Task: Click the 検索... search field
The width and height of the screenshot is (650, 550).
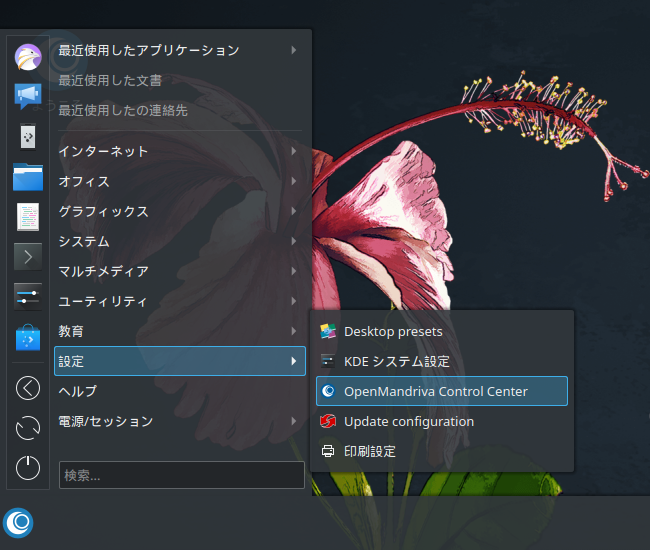Action: (182, 475)
